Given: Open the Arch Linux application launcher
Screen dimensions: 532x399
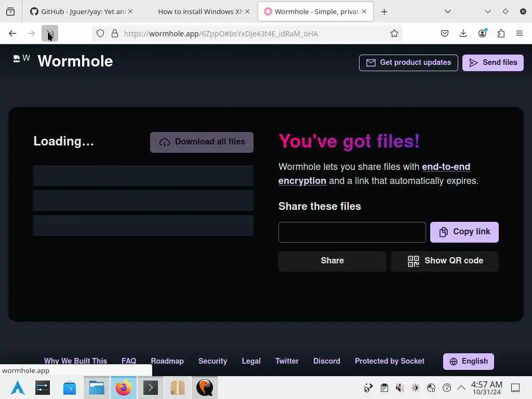Looking at the screenshot, I should tap(18, 388).
